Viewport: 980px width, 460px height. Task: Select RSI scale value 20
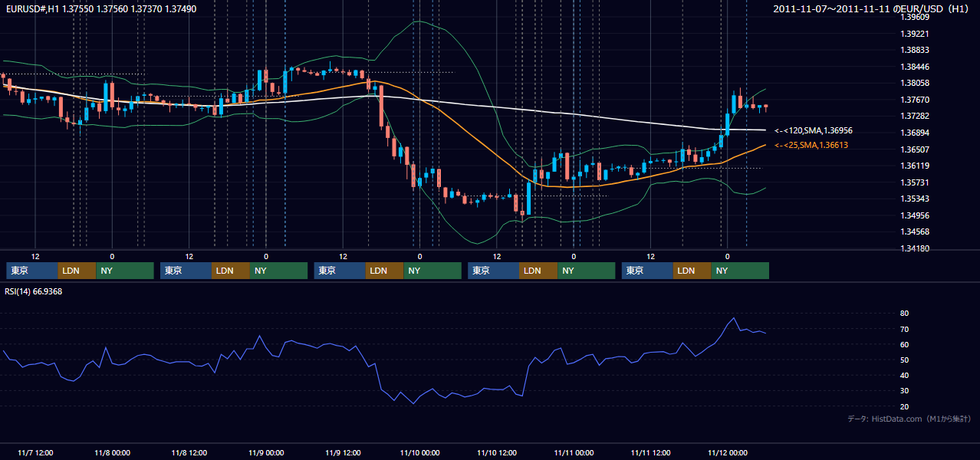[904, 406]
